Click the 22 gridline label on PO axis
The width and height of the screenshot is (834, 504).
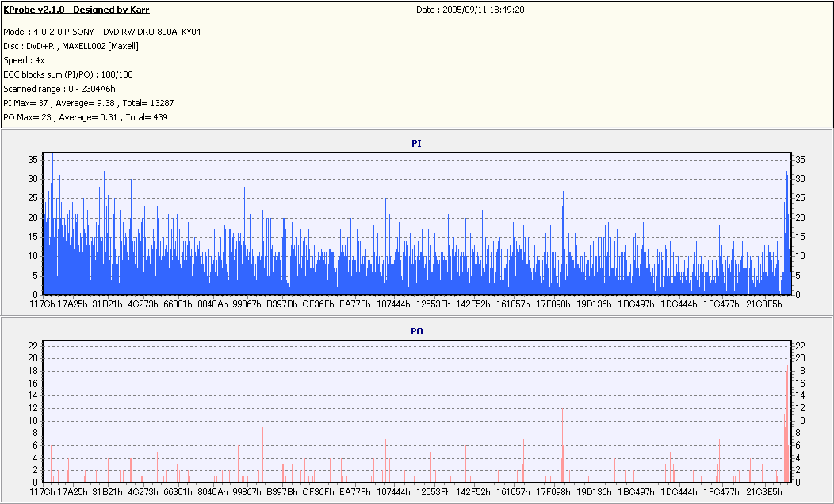tap(33, 346)
